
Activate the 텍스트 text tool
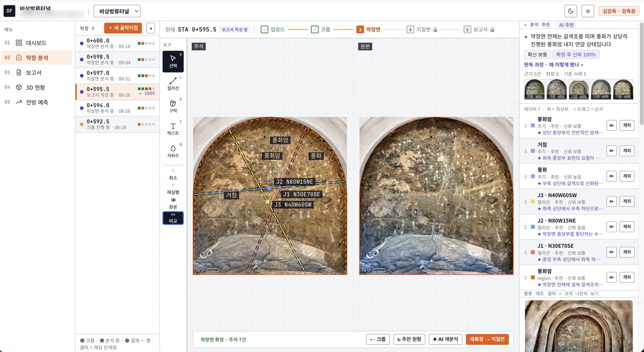tap(173, 129)
